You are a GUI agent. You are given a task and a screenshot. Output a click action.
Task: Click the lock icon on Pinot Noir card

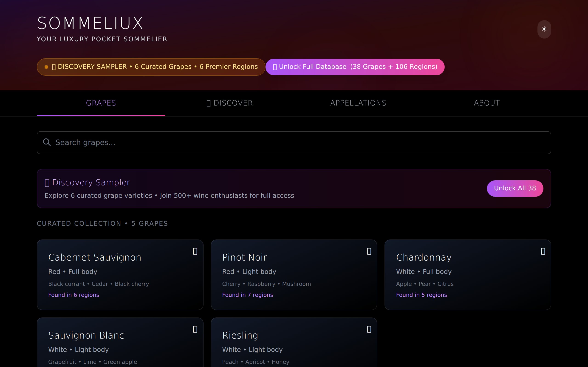point(369,251)
